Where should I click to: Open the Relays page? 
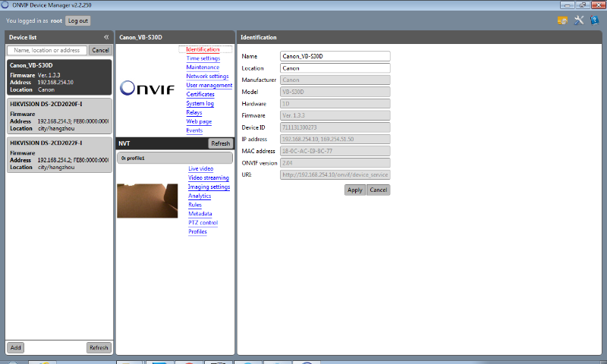pyautogui.click(x=194, y=112)
